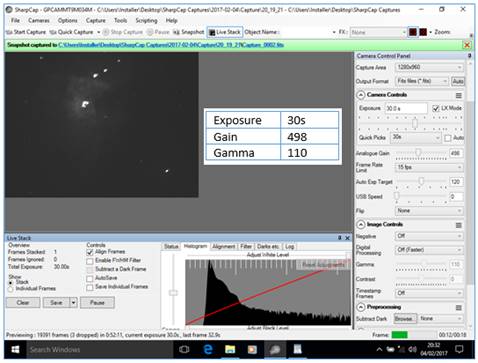The width and height of the screenshot is (478, 363).
Task: Open the Timestamp Frames dropdown
Action: 429,293
